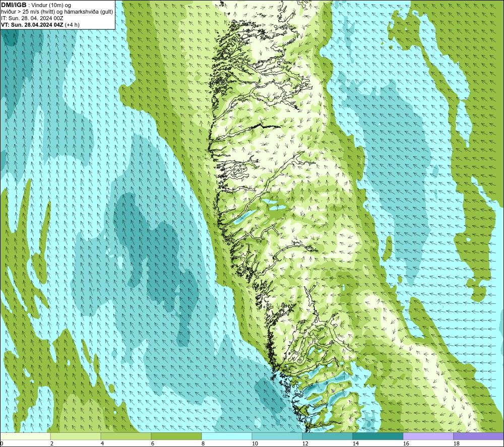Select the 14–16 m/s dark teal legend swatch

click(x=377, y=436)
